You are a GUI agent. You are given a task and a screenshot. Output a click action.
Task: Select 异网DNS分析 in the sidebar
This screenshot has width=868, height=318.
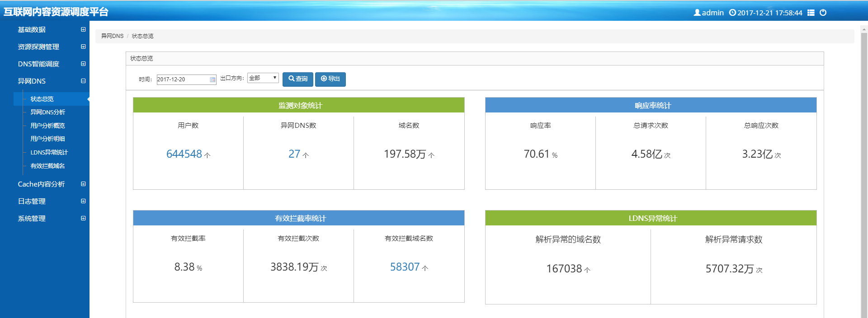[47, 112]
